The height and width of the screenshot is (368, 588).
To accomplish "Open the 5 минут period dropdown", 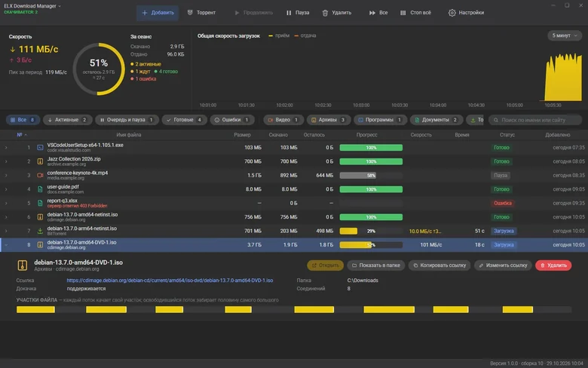I will tap(565, 35).
